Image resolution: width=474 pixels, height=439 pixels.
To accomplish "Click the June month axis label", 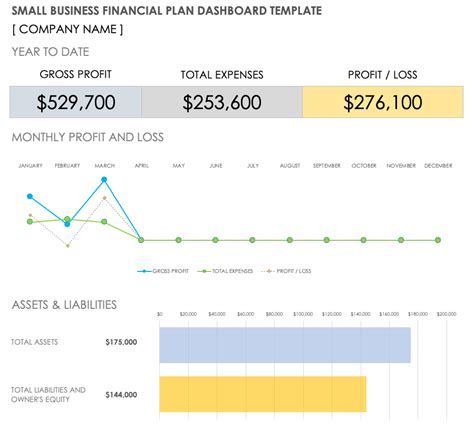I will (216, 166).
